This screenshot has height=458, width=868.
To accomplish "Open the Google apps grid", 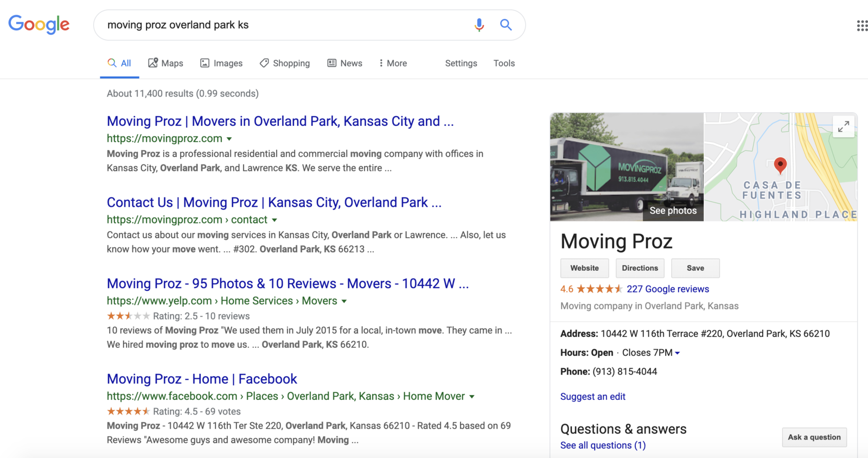I will pyautogui.click(x=861, y=26).
